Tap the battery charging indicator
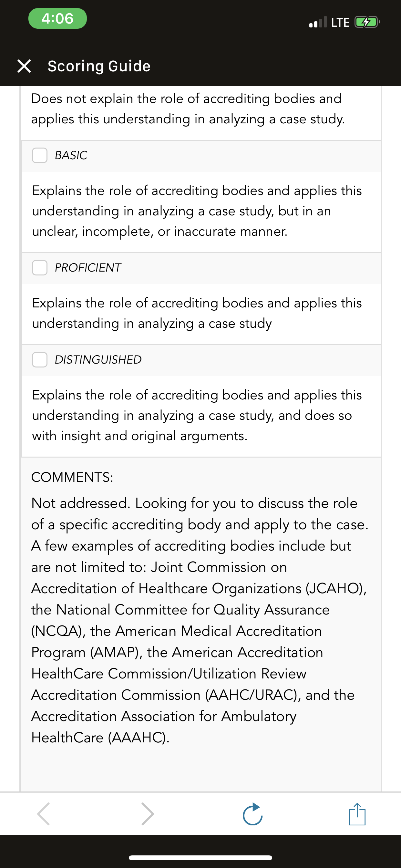 (x=367, y=22)
